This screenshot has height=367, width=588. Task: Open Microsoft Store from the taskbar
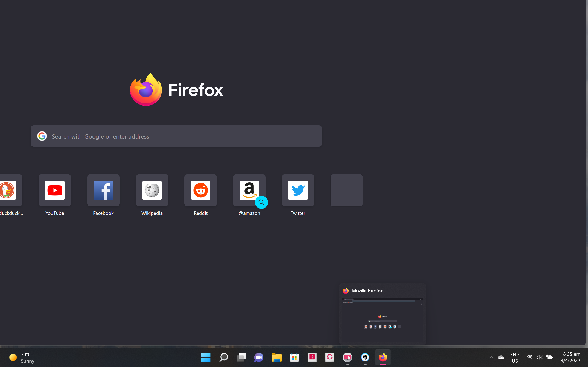click(x=294, y=357)
